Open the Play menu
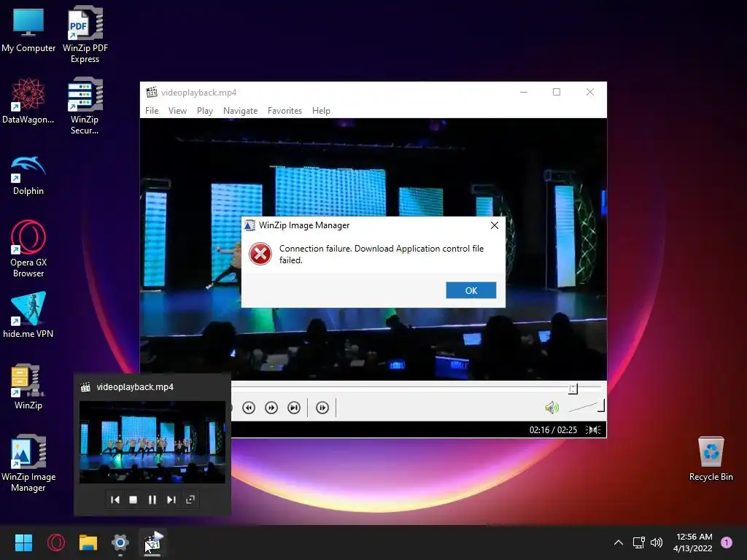Screen dimensions: 747x560 tap(205, 111)
